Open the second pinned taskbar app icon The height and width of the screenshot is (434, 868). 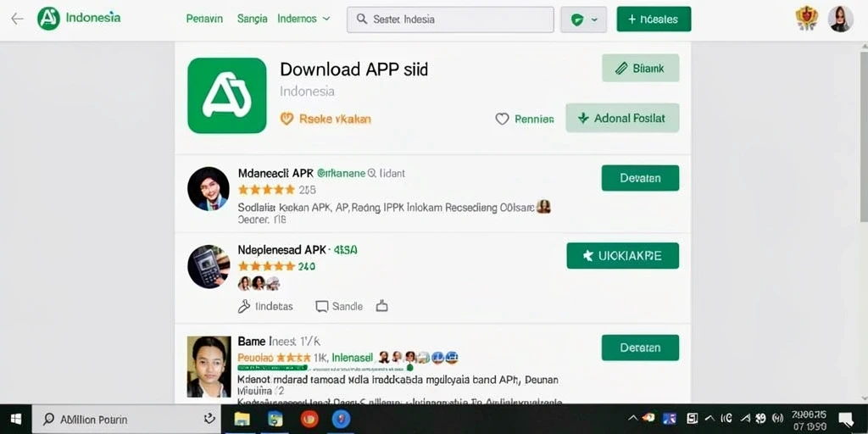275,419
